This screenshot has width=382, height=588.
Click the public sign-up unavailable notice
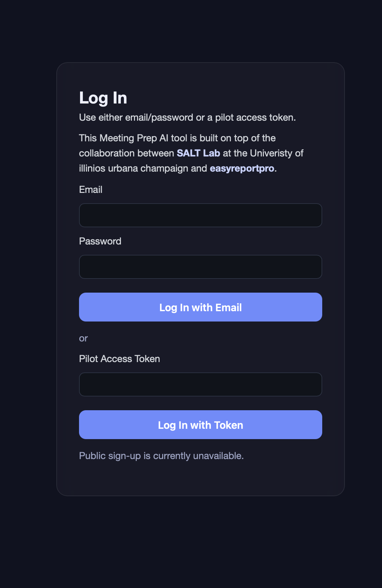[x=161, y=455]
